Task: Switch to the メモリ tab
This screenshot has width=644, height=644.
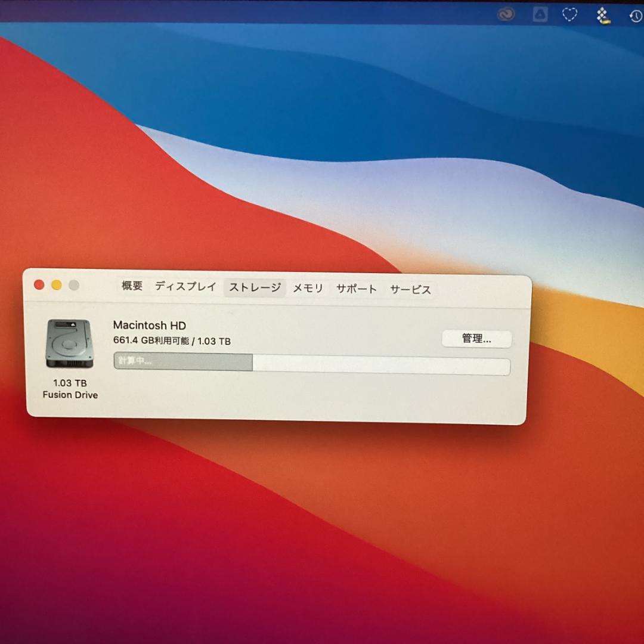Action: [x=308, y=287]
